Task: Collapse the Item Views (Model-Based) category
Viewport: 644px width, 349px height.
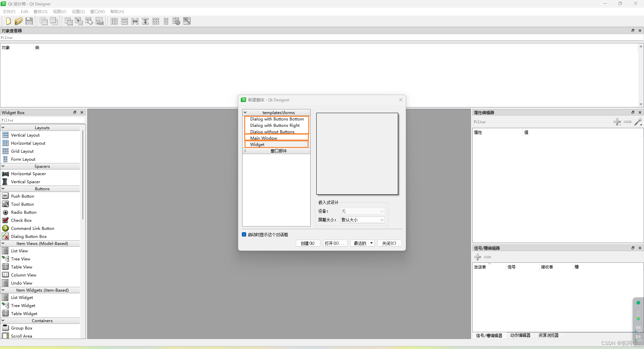Action: tap(3, 243)
